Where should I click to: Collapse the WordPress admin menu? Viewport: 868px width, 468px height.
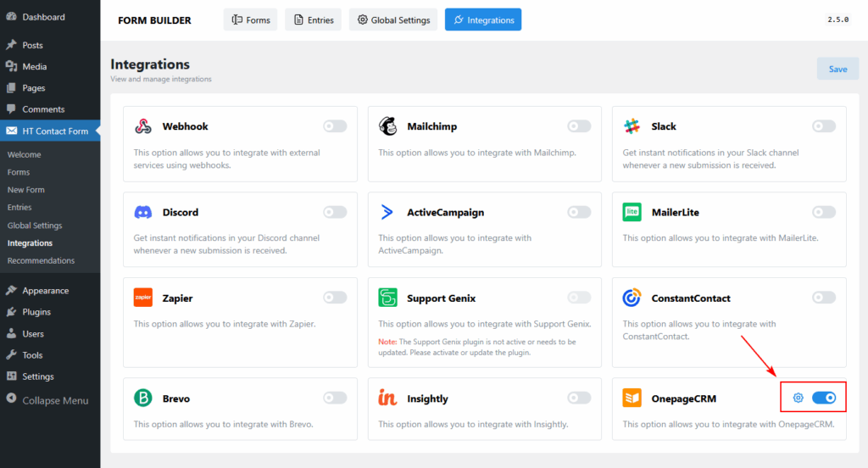tap(54, 400)
